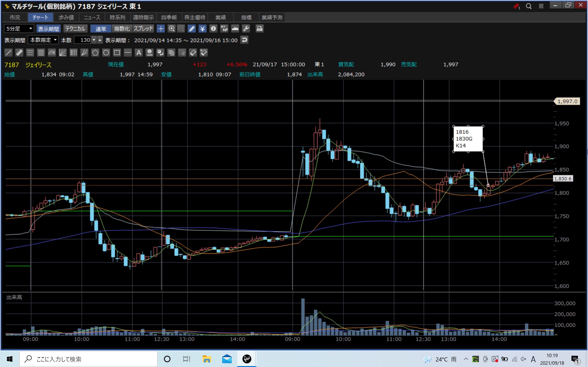Select the text annotation A tool
588x367 pixels.
point(139,53)
